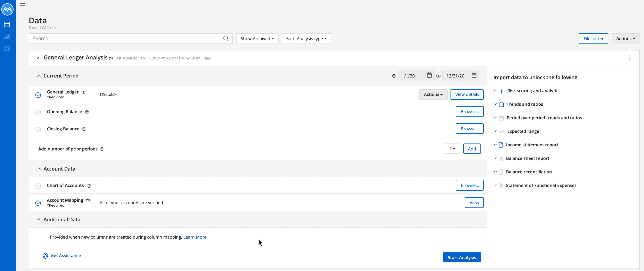The image size is (644, 271).
Task: Open the prior periods number dropdown
Action: (453, 149)
